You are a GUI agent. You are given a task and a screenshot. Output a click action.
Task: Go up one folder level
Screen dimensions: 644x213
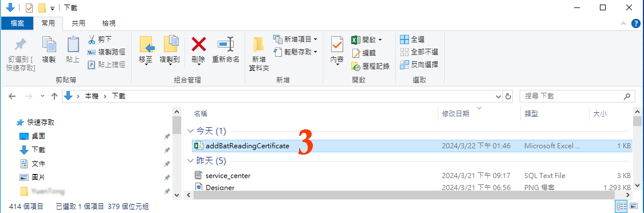click(54, 96)
